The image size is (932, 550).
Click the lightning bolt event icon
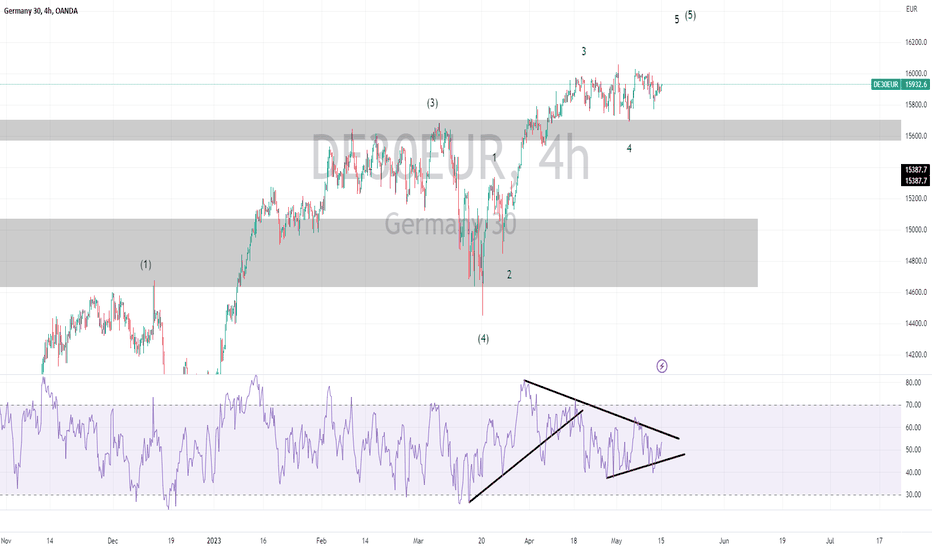click(662, 366)
